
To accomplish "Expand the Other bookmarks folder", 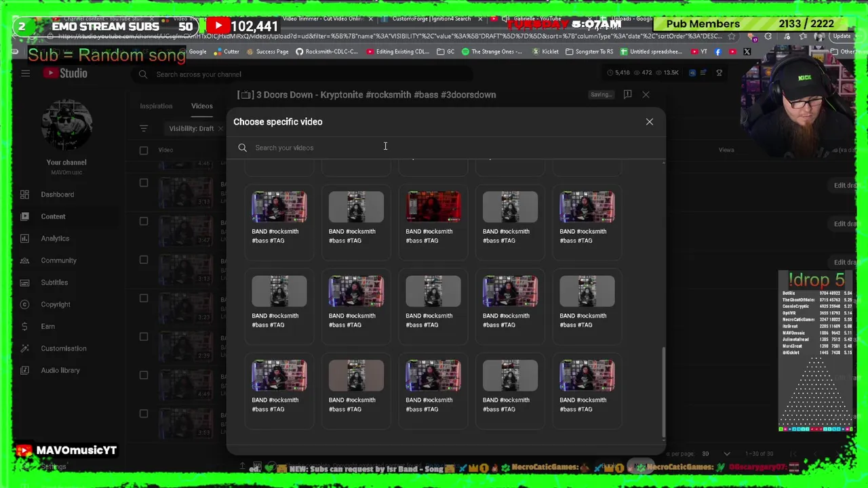I will point(844,52).
